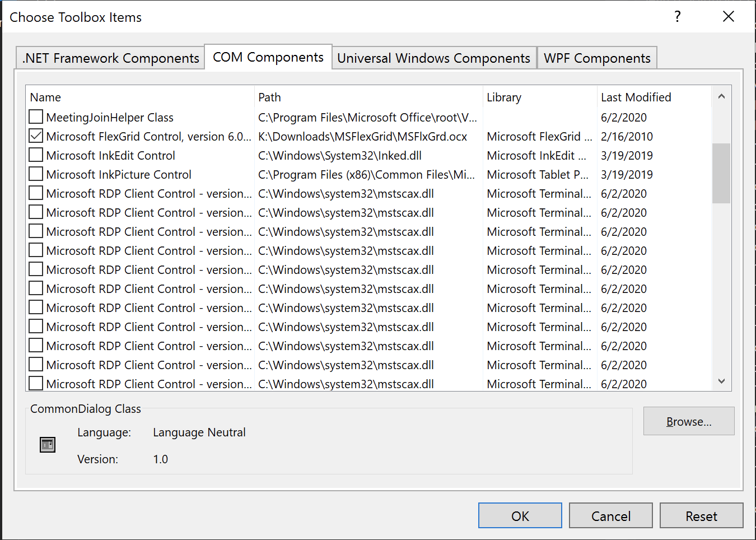The width and height of the screenshot is (756, 540).
Task: Uncheck the Microsoft FlexGrid Control checkbox
Action: (36, 136)
